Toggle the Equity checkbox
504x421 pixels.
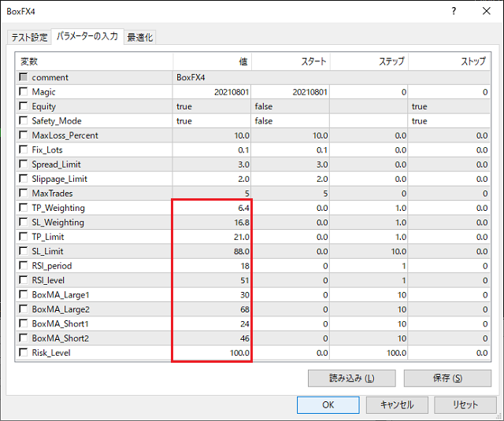[23, 106]
